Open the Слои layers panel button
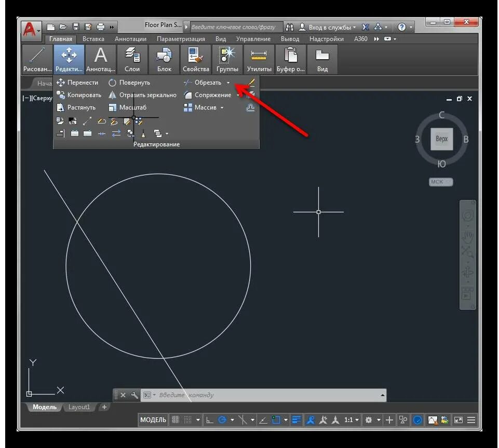 tap(132, 60)
